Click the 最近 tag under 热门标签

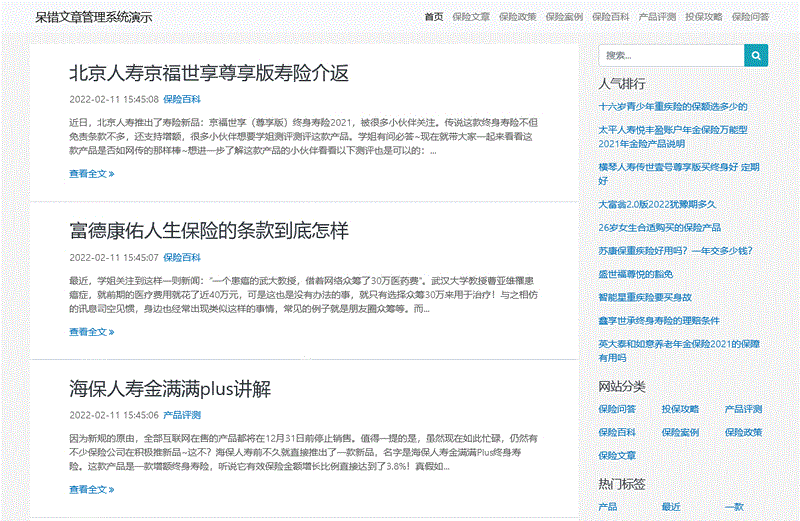[670, 507]
